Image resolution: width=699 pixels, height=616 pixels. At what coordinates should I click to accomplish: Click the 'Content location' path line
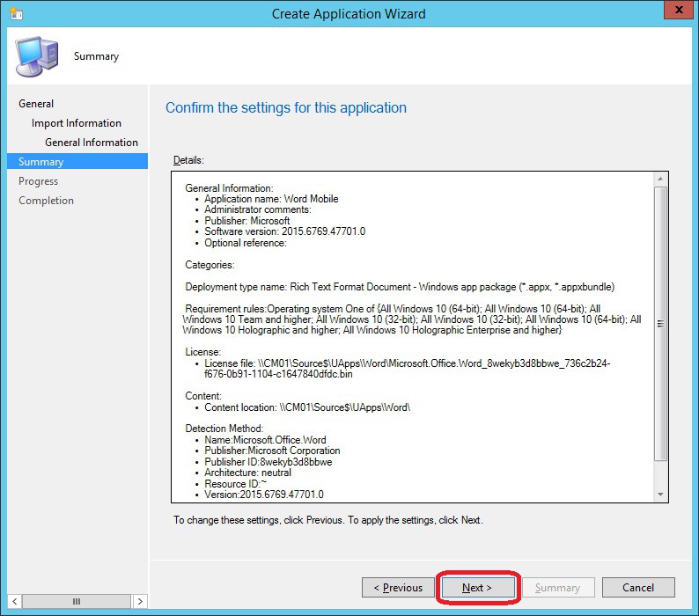tap(307, 407)
